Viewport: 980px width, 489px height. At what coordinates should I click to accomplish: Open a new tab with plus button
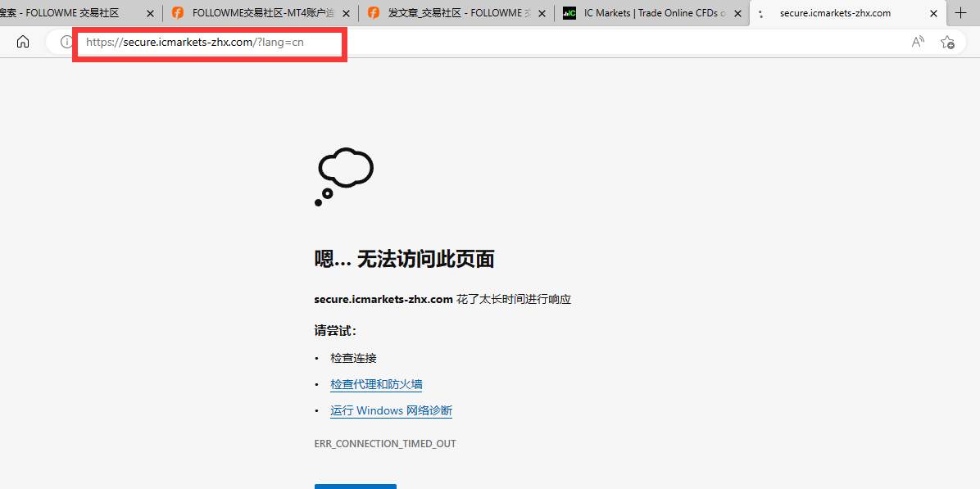pos(961,13)
